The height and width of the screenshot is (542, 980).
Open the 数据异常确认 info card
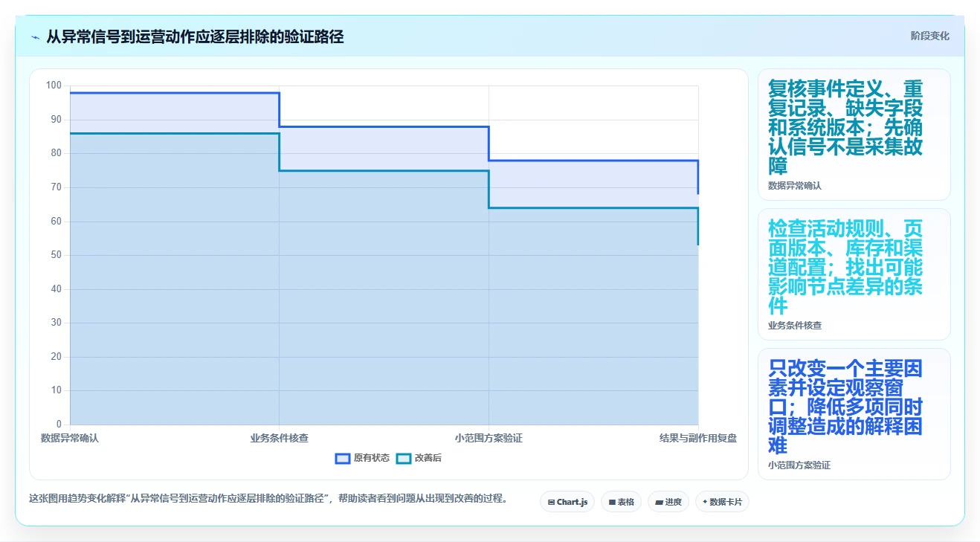click(x=854, y=135)
